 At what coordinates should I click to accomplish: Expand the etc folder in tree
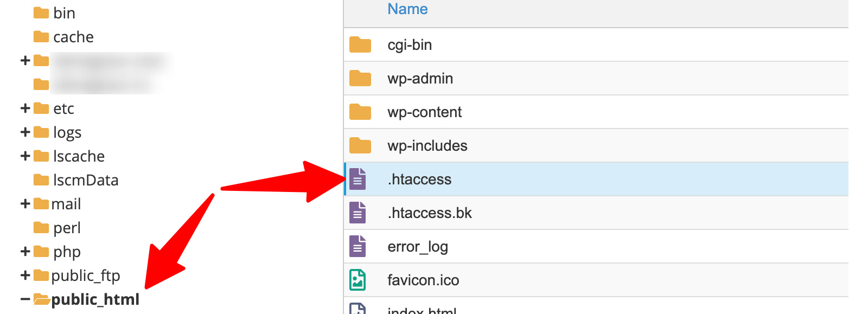point(25,108)
